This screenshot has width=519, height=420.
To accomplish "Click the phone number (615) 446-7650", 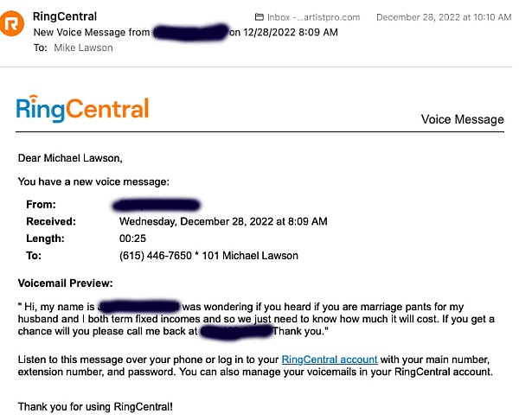I will click(154, 256).
